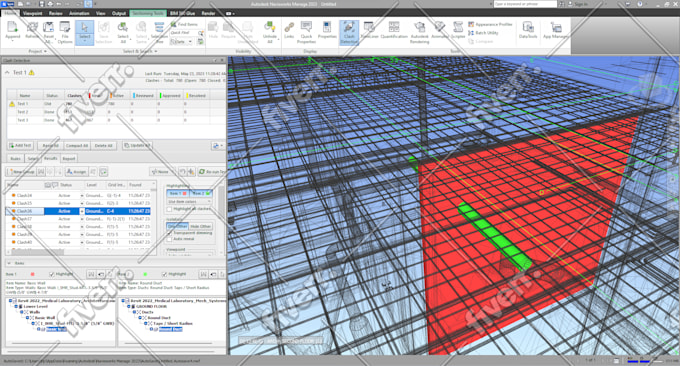Viewport: 680px width, 366px height.
Task: Click the Unhide All icon
Action: tap(269, 32)
